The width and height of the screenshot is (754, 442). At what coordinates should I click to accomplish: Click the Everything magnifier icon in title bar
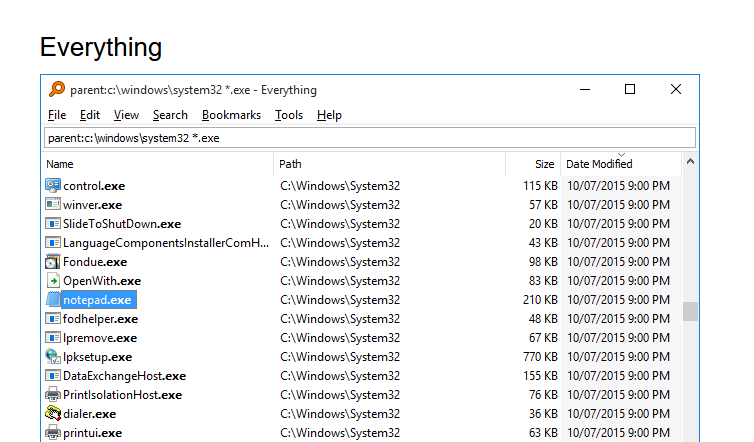pos(57,89)
